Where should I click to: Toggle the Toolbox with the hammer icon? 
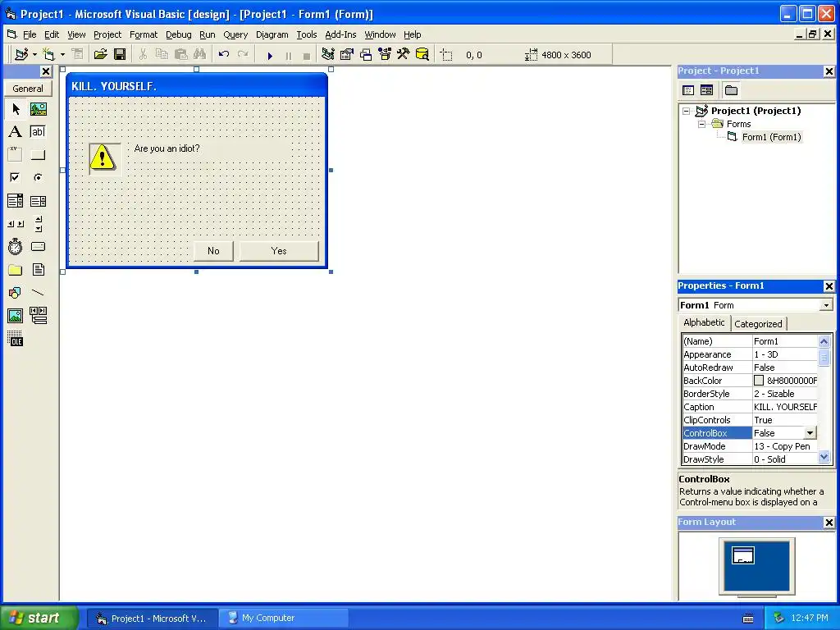[403, 55]
